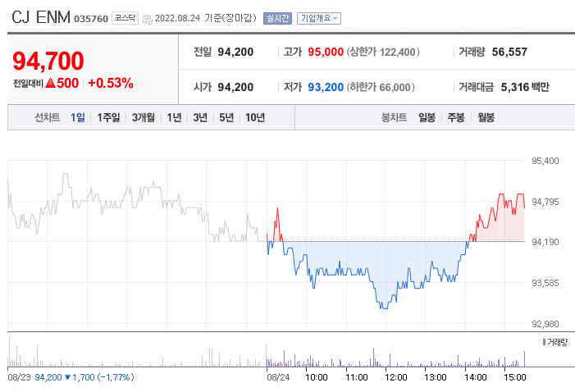Click the 15:00 x-axis time label
The width and height of the screenshot is (575, 392).
(515, 377)
